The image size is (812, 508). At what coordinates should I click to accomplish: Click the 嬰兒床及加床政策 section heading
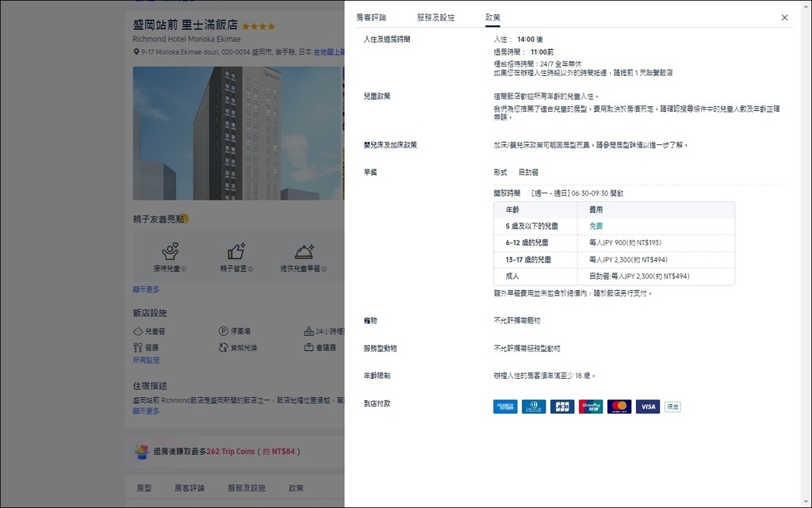[x=390, y=145]
